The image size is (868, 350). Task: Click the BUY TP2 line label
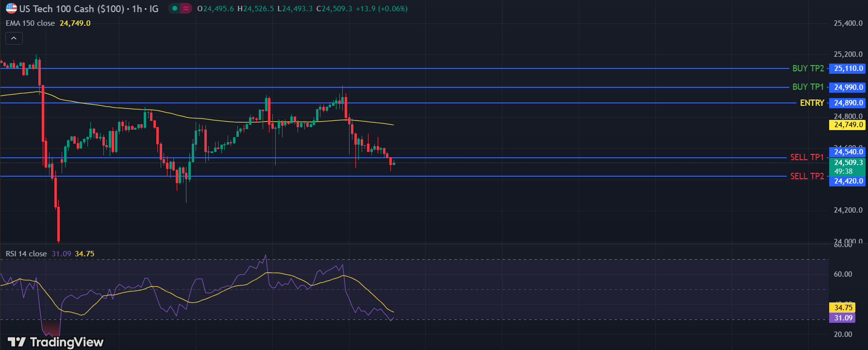pyautogui.click(x=808, y=68)
